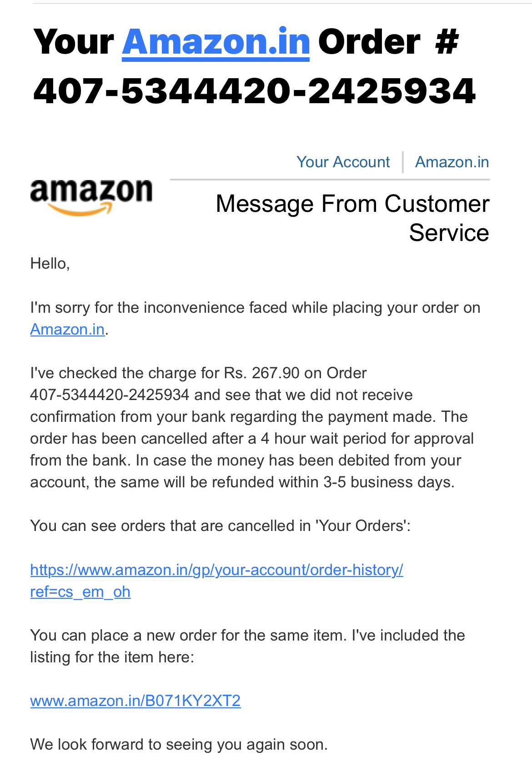The image size is (532, 766).
Task: Click the Message From Customer Service heading
Action: pos(352,218)
